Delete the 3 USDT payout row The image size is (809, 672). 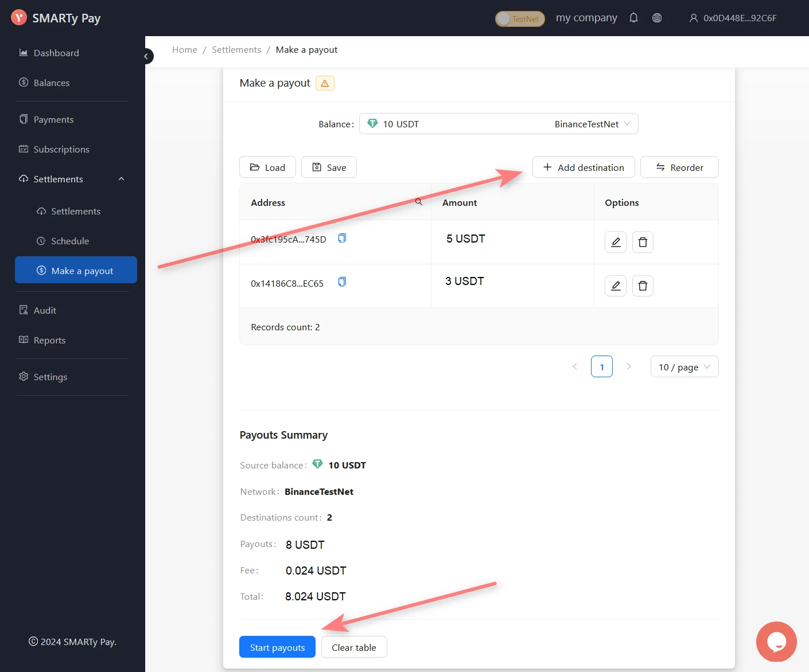tap(643, 286)
